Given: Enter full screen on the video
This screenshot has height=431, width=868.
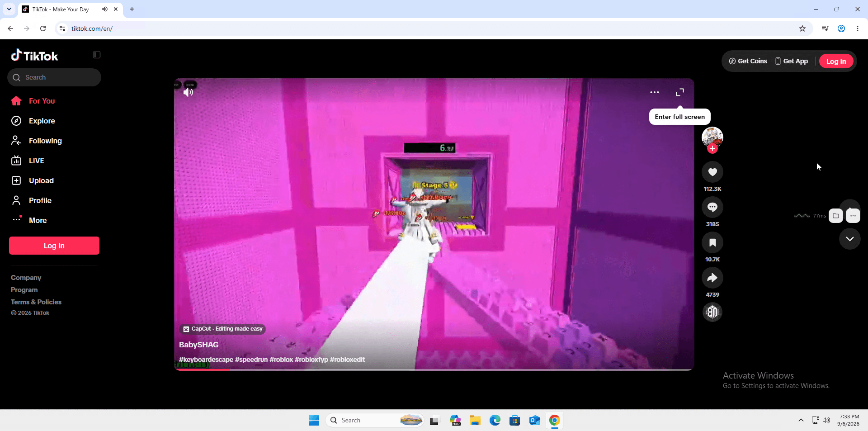Looking at the screenshot, I should point(680,92).
